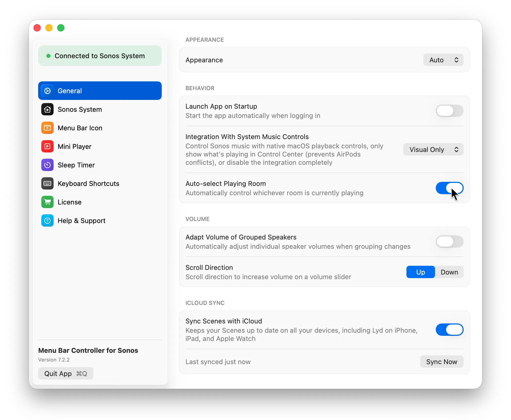
Task: Open Help & Support label
Action: pyautogui.click(x=81, y=221)
